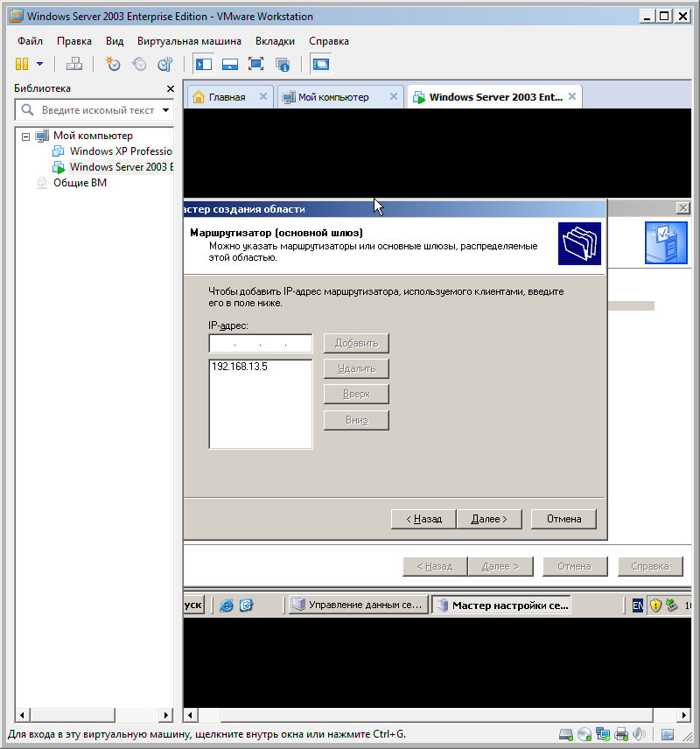Viewport: 700px width, 749px height.
Task: Open the power options dropdown arrow beside Pause
Action: click(x=39, y=64)
